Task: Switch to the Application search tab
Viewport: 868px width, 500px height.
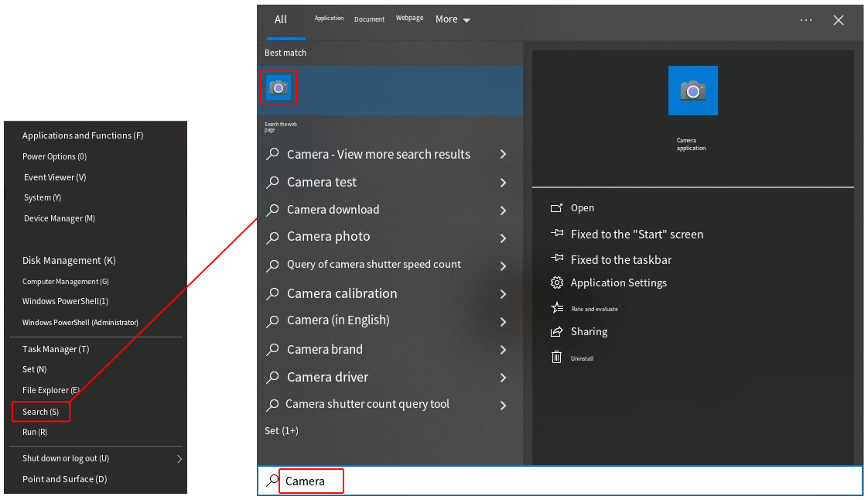Action: (x=329, y=19)
